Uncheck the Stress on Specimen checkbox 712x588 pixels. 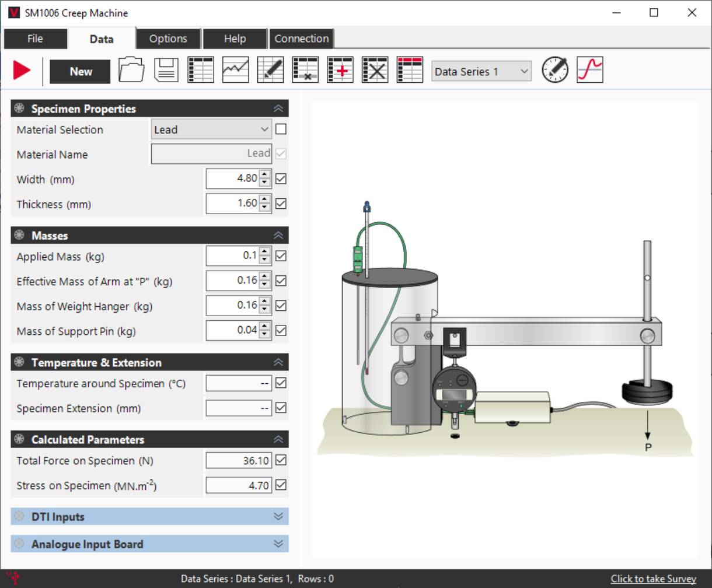point(280,485)
